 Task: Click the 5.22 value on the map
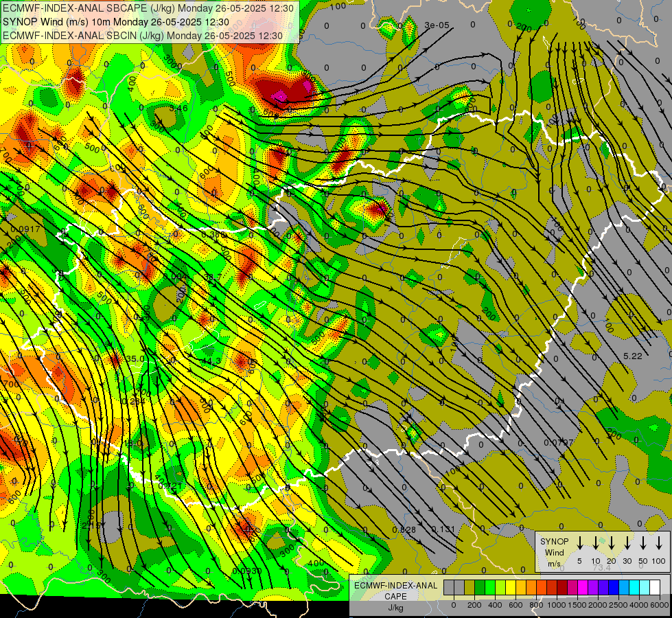point(633,356)
